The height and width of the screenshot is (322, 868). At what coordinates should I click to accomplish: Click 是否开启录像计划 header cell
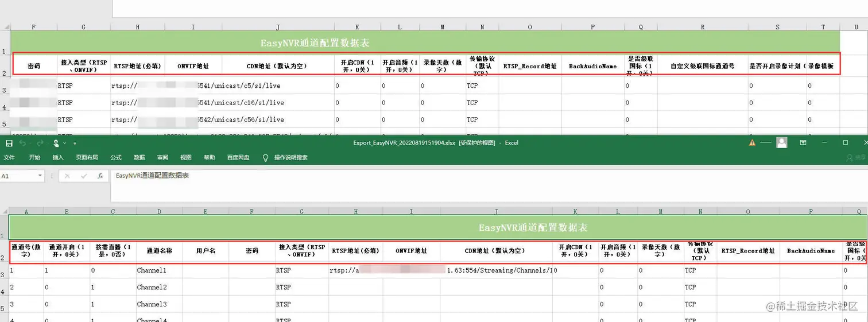tap(777, 67)
